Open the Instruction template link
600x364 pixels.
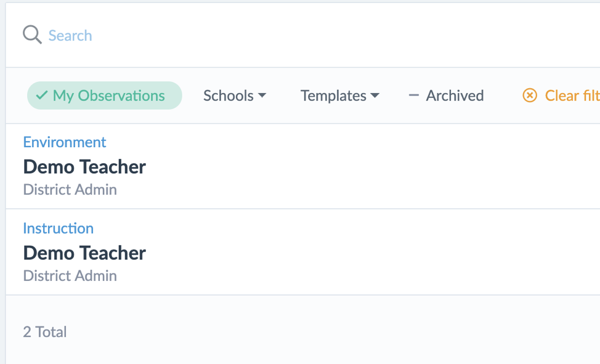59,229
